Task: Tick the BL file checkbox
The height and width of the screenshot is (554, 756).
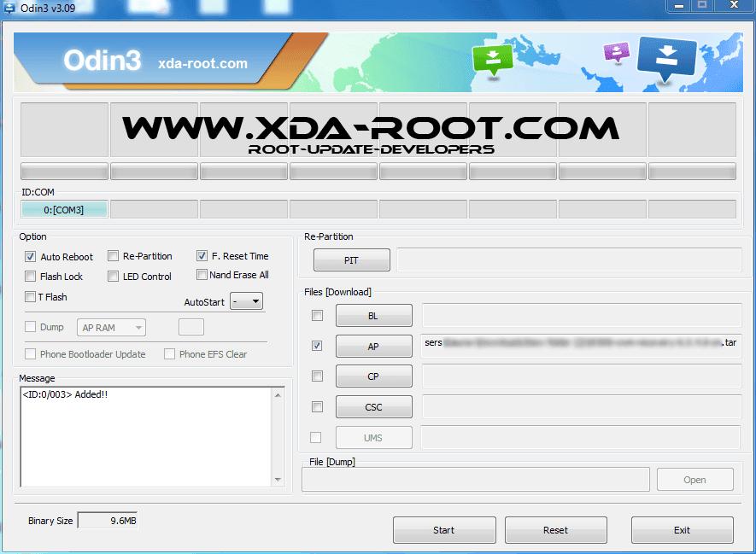Action: click(317, 316)
